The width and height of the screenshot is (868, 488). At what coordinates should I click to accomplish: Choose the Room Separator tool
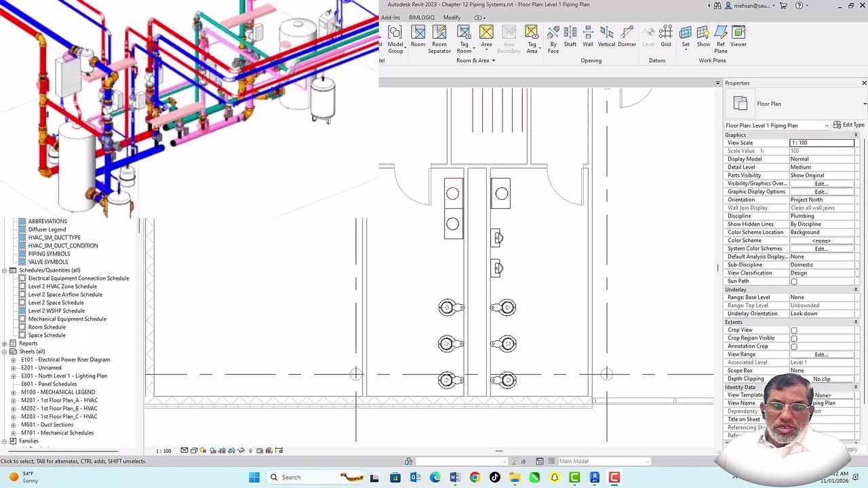click(439, 39)
